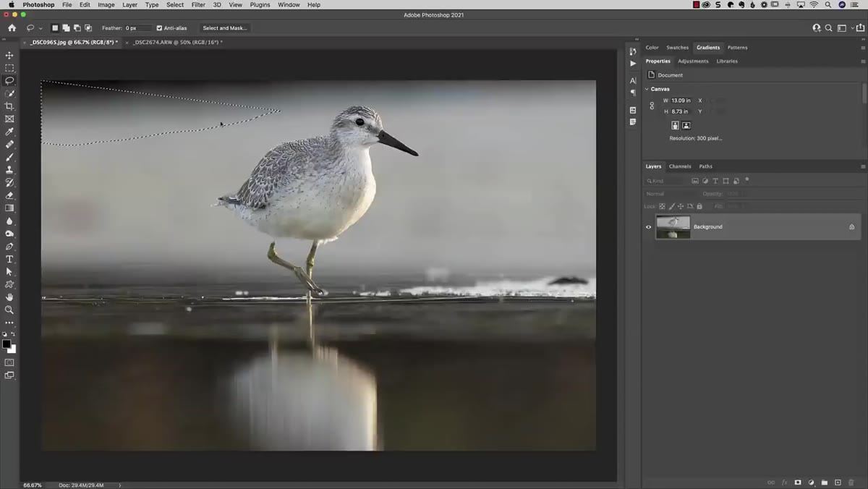The height and width of the screenshot is (489, 868).
Task: Click the Home icon in options bar
Action: (x=12, y=28)
